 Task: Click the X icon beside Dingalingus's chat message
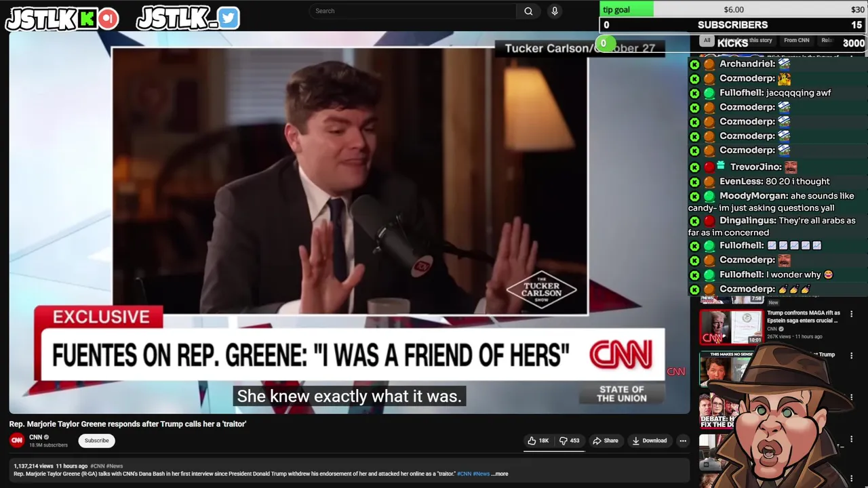pyautogui.click(x=694, y=221)
